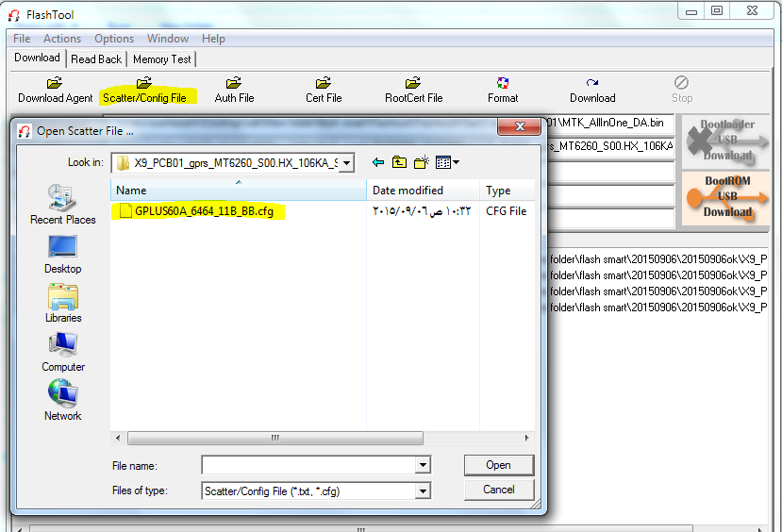Viewport: 782px width, 532px height.
Task: Sort files by Date modified column
Action: click(x=423, y=191)
